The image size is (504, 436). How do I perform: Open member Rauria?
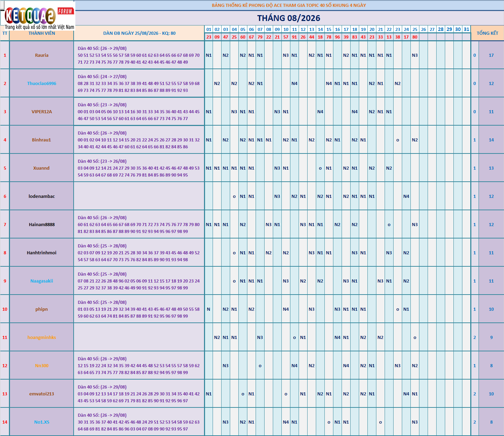[42, 55]
